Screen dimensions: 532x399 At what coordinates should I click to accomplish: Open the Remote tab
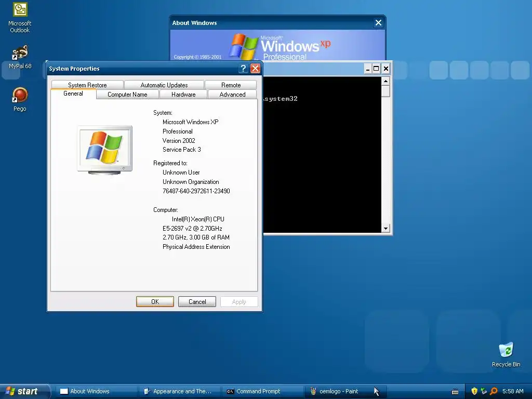pyautogui.click(x=231, y=85)
